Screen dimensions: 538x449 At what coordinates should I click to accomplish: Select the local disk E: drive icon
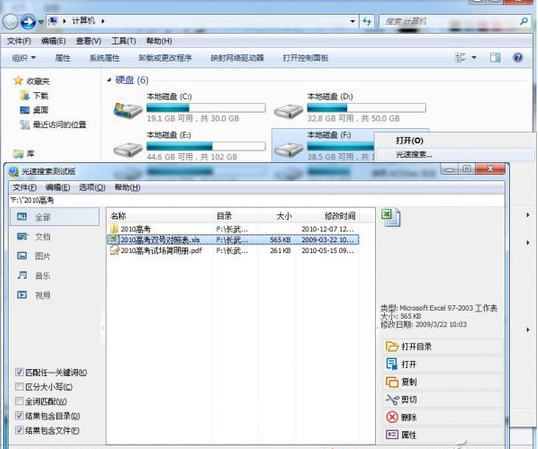coord(128,149)
